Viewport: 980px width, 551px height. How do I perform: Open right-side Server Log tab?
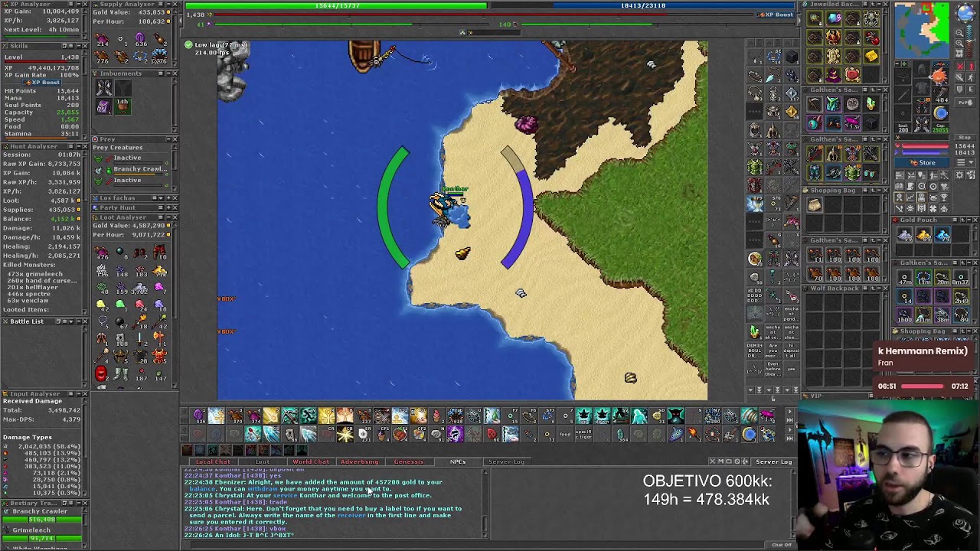[x=774, y=461]
